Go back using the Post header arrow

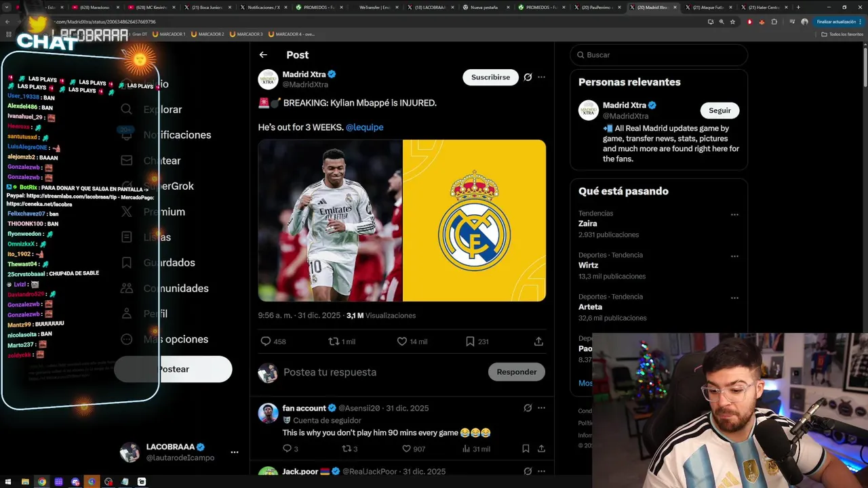click(263, 55)
